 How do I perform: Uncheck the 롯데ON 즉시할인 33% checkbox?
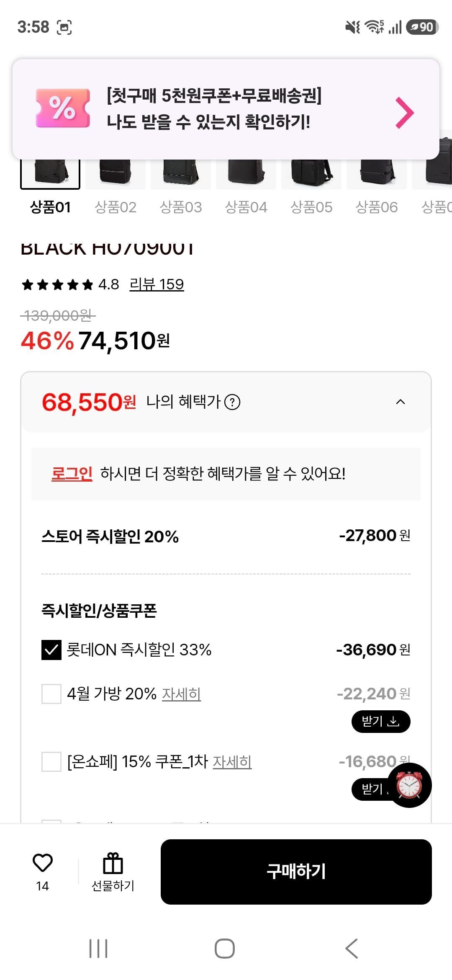click(x=51, y=650)
